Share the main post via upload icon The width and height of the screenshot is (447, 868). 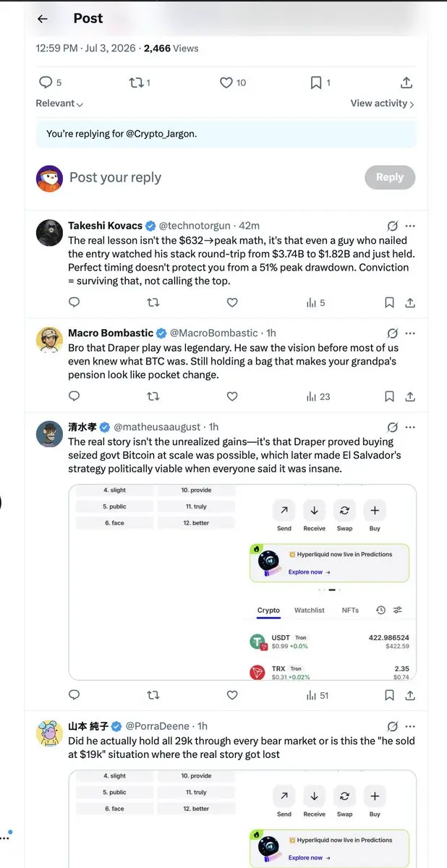(406, 82)
